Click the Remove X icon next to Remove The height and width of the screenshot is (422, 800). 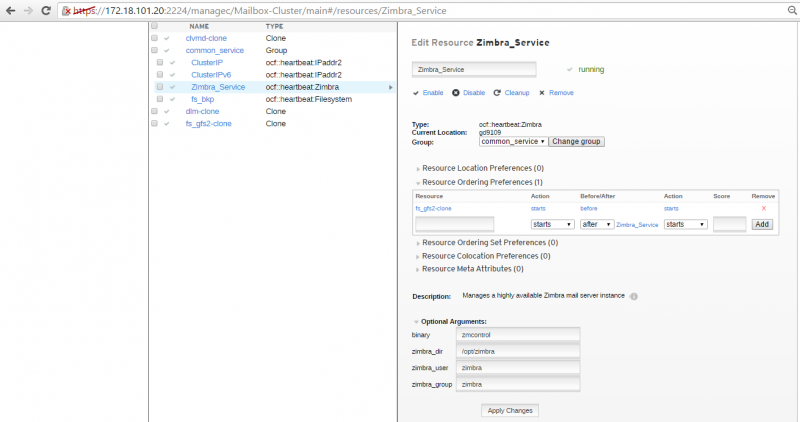tap(542, 93)
